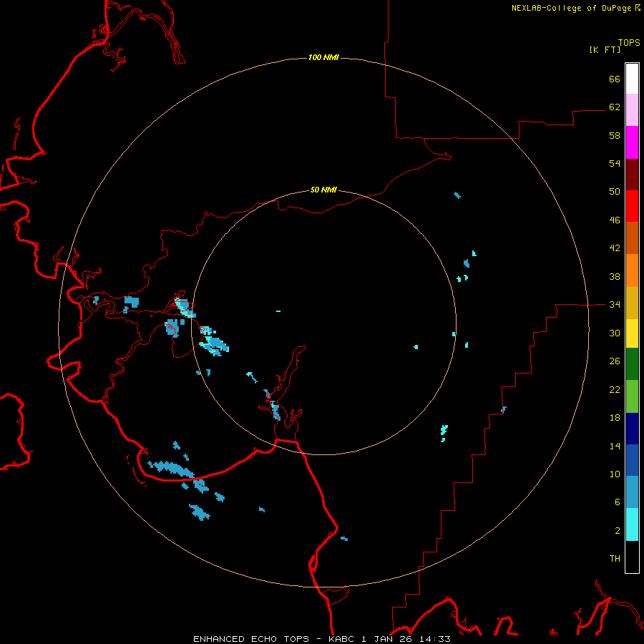The height and width of the screenshot is (644, 644).
Task: Click the 50 NMI range ring label
Action: point(323,190)
